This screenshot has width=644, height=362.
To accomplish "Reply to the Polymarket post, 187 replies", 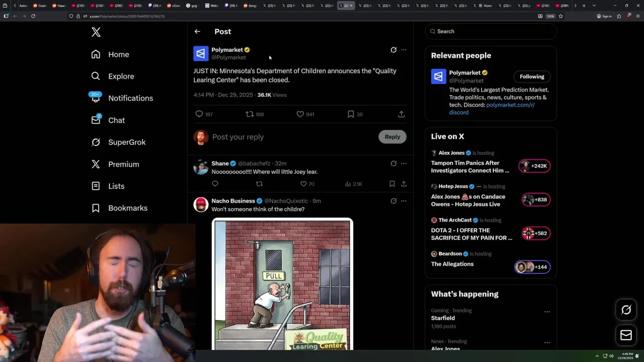I will pos(204,114).
